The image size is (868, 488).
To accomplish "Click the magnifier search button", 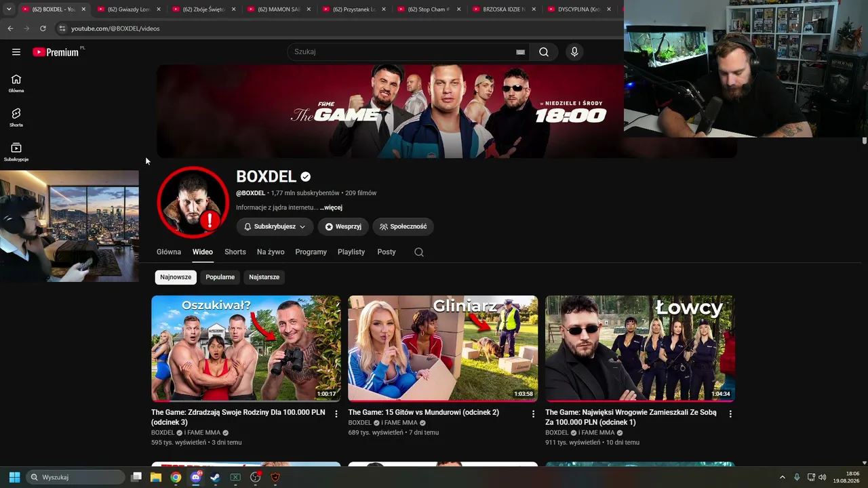I will 544,52.
